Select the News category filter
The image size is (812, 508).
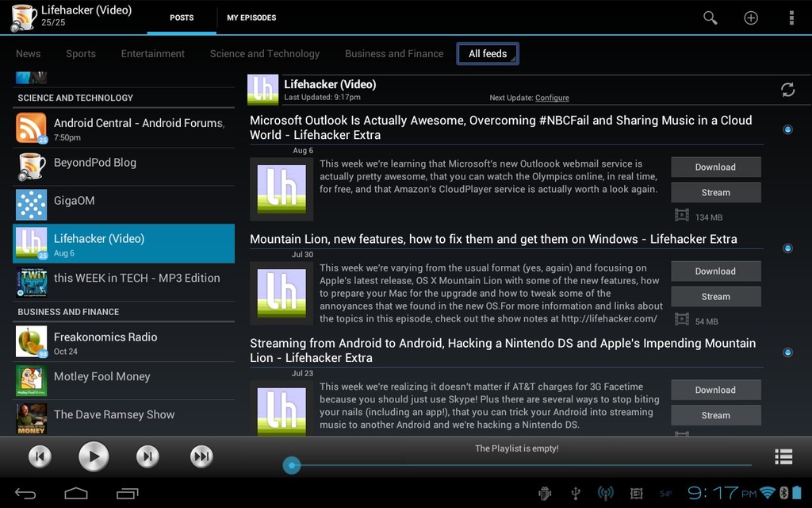pyautogui.click(x=28, y=54)
